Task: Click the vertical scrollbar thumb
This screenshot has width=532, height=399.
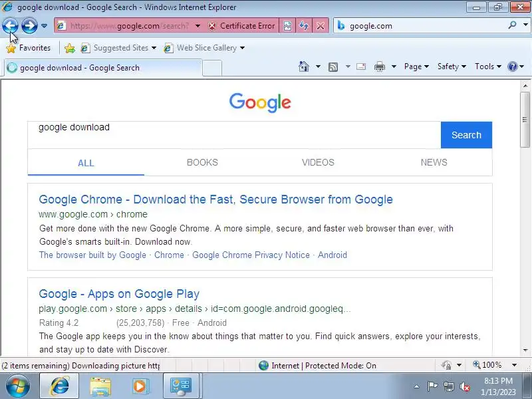Action: [525, 120]
